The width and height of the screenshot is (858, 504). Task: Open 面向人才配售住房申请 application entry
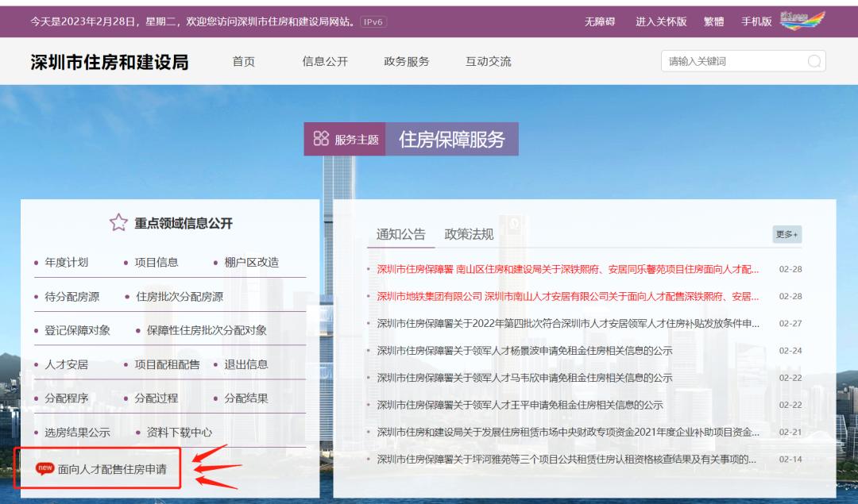point(111,469)
